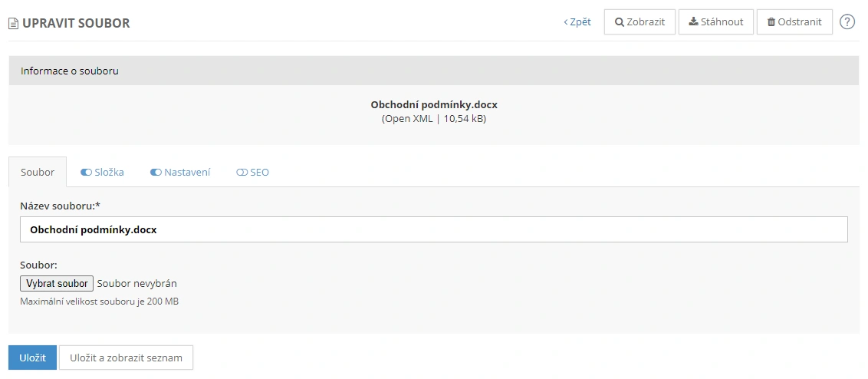Click the help question mark icon
The height and width of the screenshot is (379, 868).
(847, 21)
